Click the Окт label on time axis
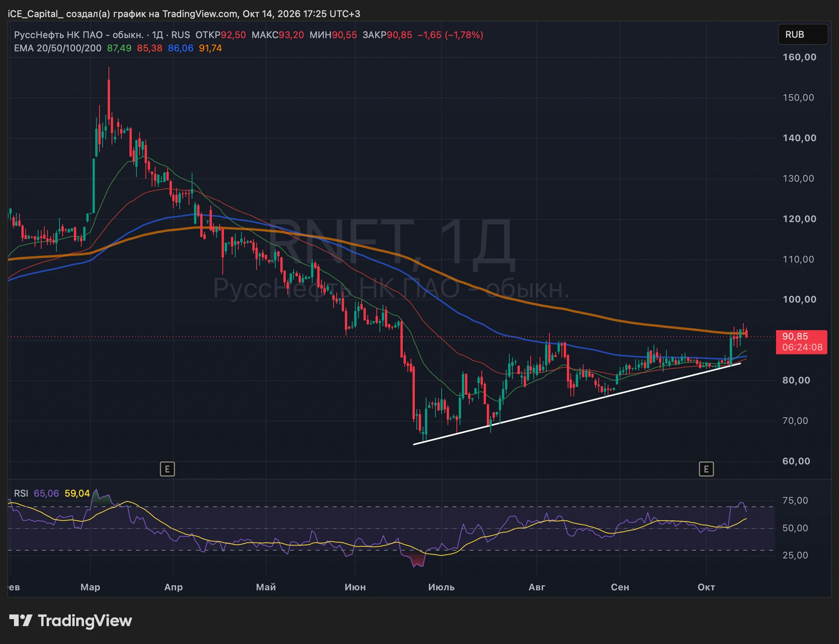Viewport: 839px width, 644px height. click(706, 587)
